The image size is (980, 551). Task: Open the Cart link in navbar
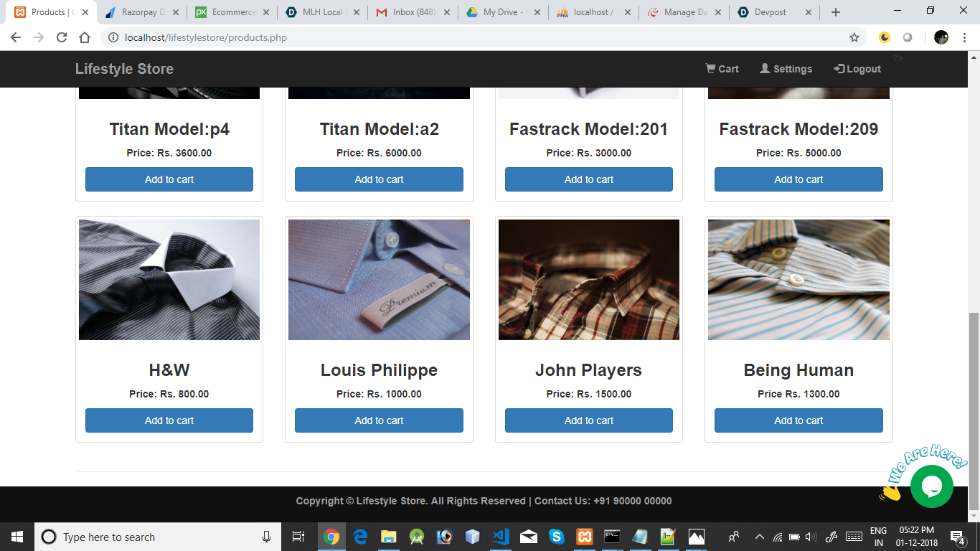pyautogui.click(x=722, y=69)
